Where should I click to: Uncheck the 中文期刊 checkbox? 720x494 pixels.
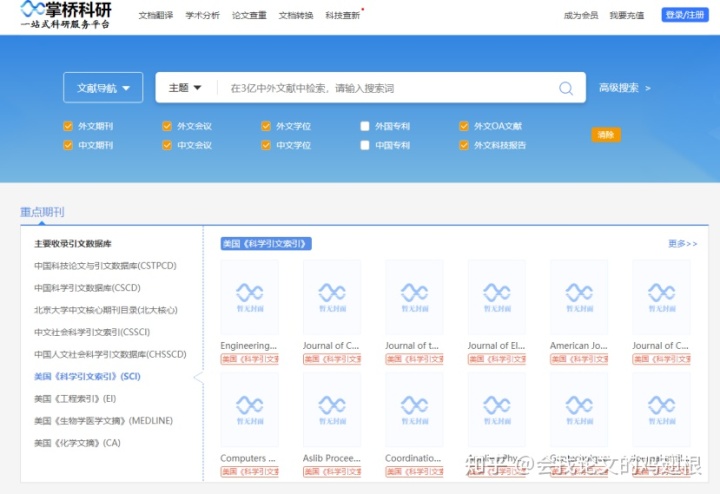pyautogui.click(x=68, y=145)
